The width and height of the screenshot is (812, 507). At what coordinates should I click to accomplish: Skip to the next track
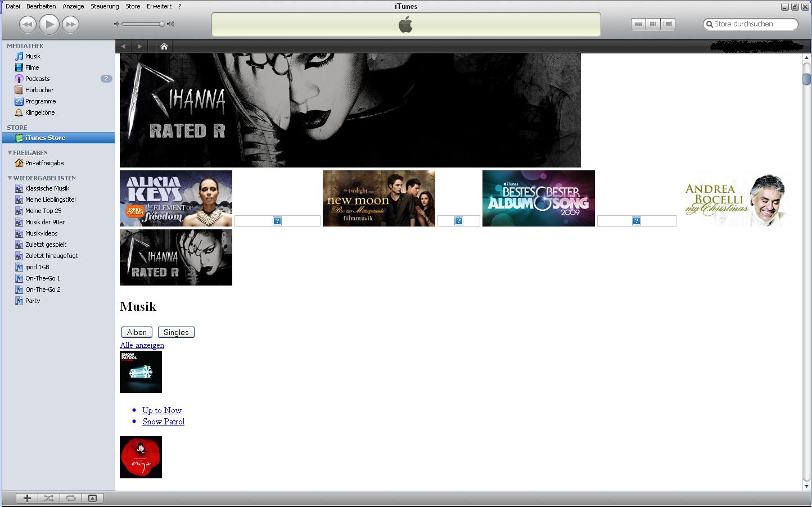pos(70,24)
